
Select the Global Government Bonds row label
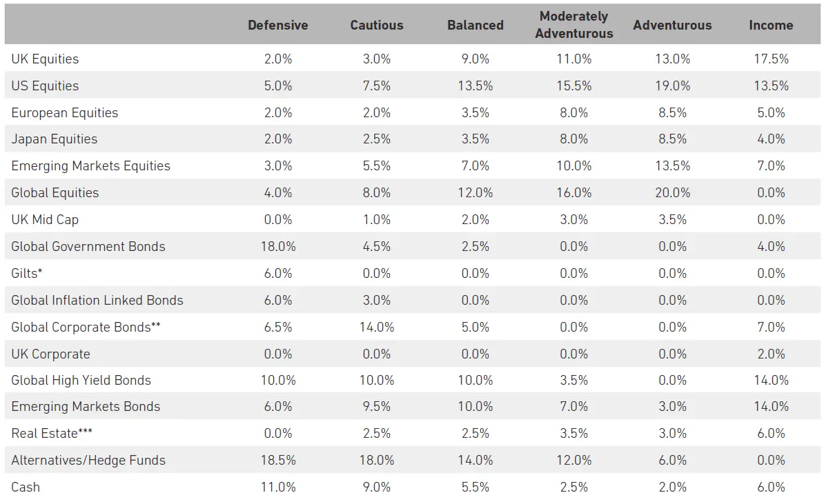88,246
